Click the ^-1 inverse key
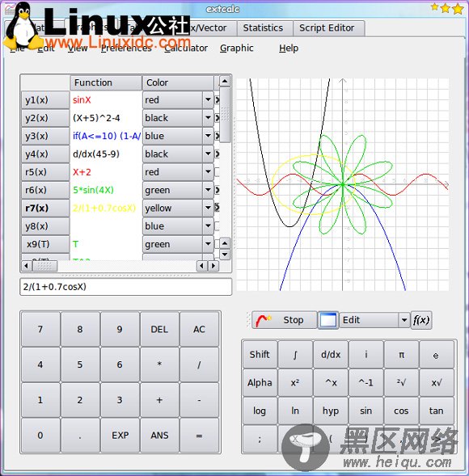 click(366, 382)
